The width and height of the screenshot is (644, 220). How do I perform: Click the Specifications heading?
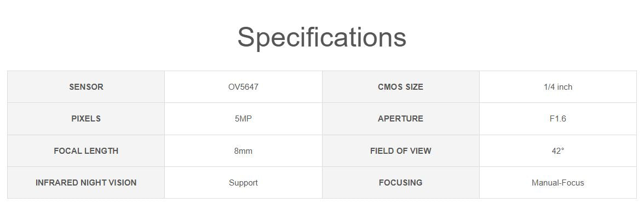(x=321, y=37)
